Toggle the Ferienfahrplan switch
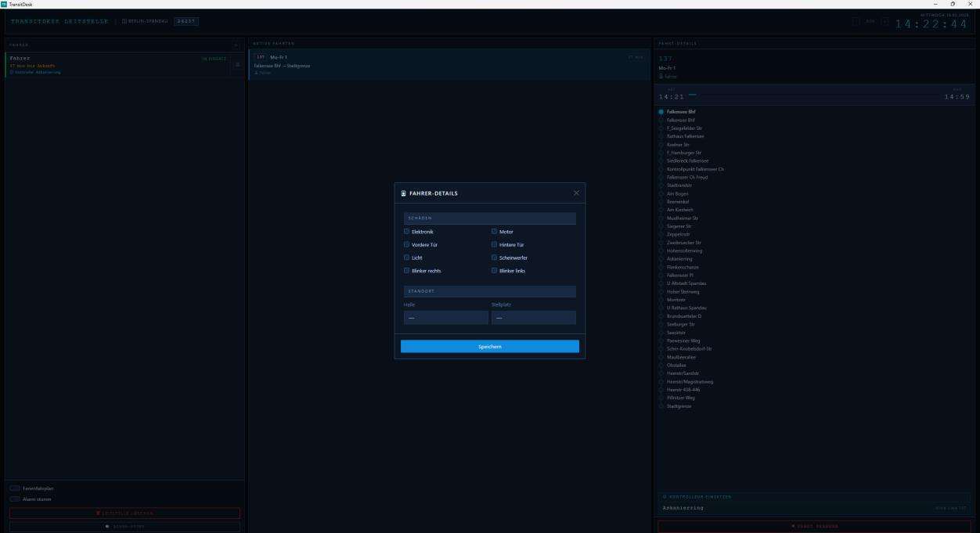Viewport: 980px width, 533px height. 15,488
